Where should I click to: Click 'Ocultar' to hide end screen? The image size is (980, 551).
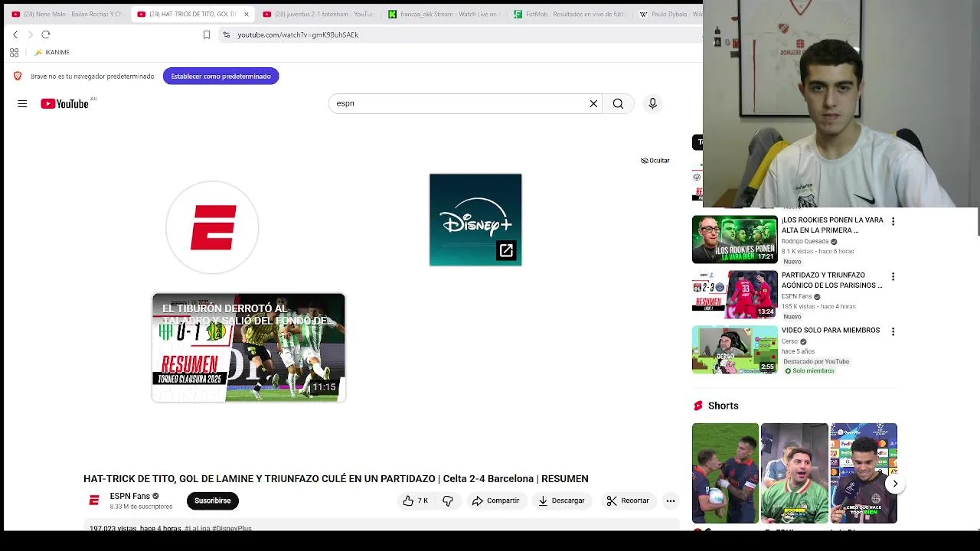655,161
